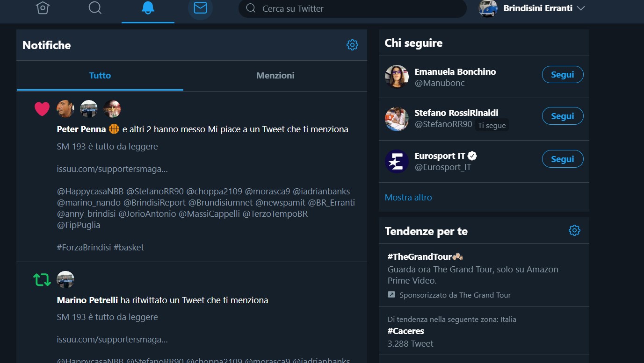The width and height of the screenshot is (644, 363).
Task: Open the Home icon in top navigation
Action: [43, 8]
